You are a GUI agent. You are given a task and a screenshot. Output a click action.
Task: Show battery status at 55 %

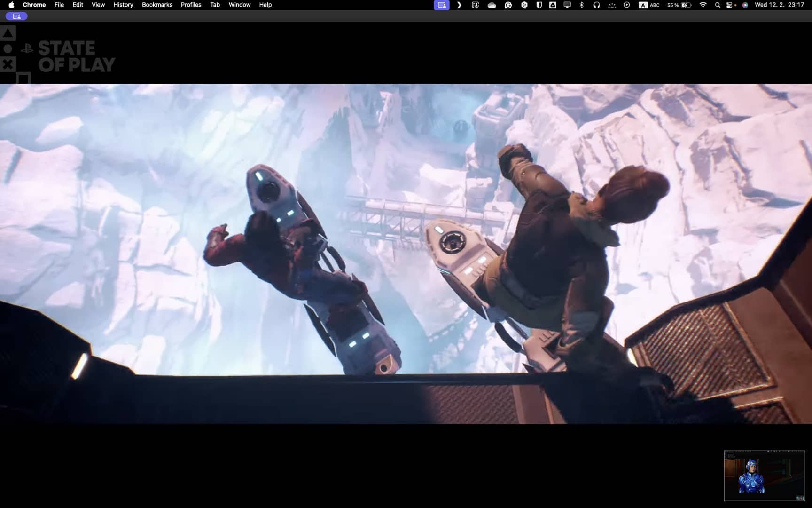click(679, 5)
